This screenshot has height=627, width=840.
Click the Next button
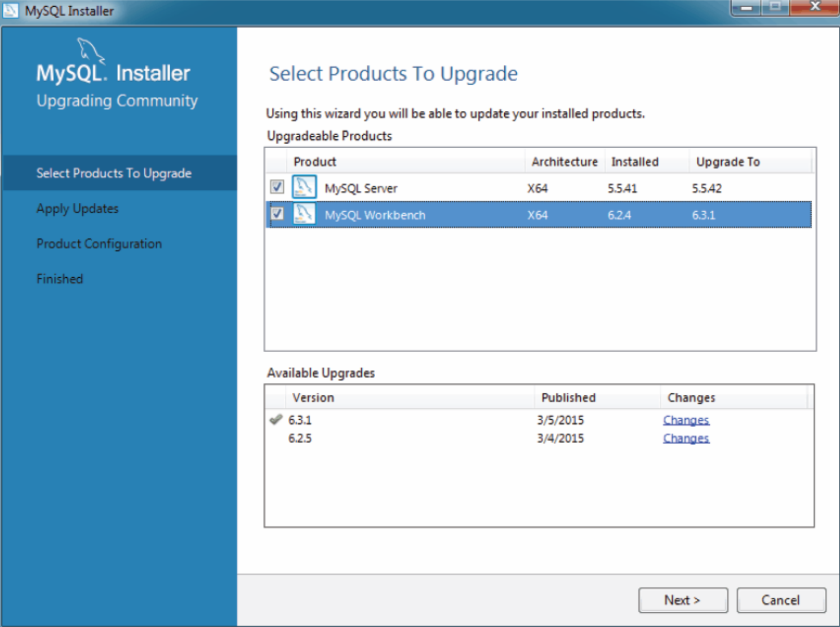[682, 600]
